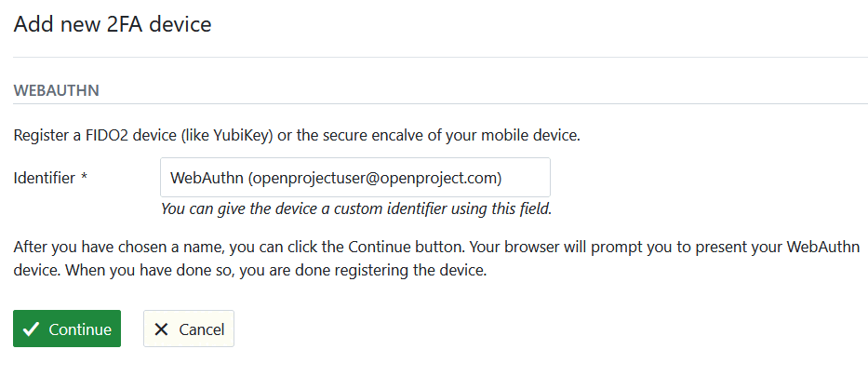The height and width of the screenshot is (376, 868).
Task: Click the custom identifier hint text
Action: click(x=356, y=208)
